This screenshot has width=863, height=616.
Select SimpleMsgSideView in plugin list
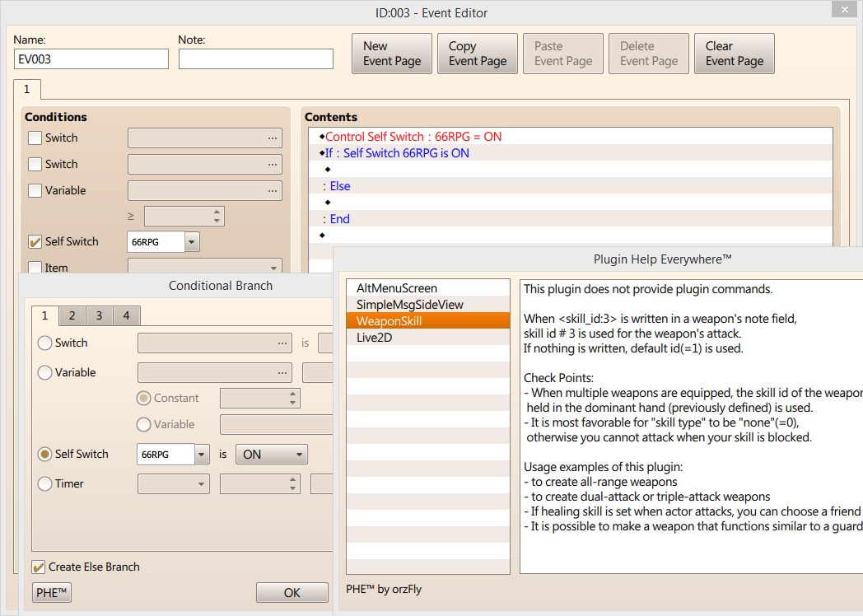point(428,305)
